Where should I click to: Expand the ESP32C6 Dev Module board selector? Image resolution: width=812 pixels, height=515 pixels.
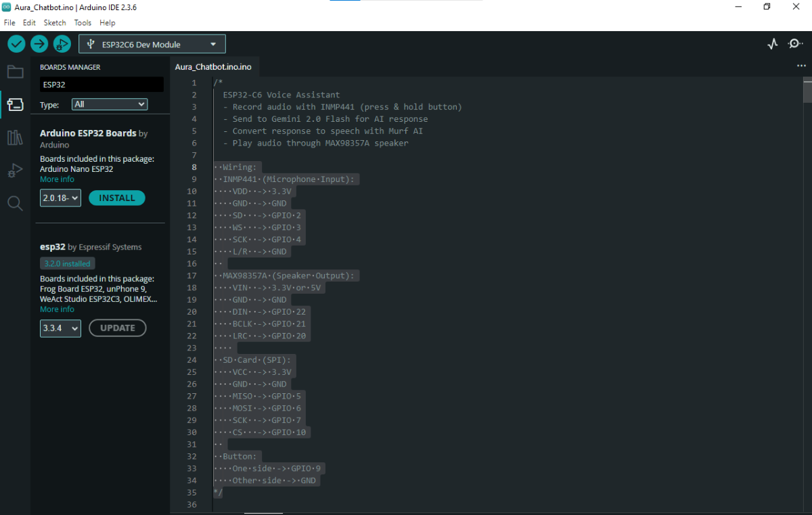click(152, 45)
